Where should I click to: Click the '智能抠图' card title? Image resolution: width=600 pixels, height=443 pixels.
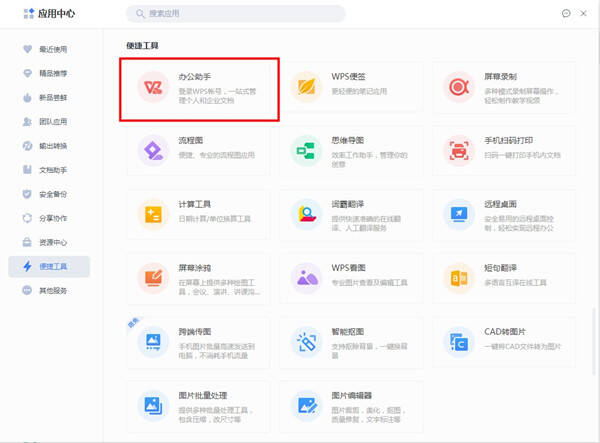coord(347,332)
